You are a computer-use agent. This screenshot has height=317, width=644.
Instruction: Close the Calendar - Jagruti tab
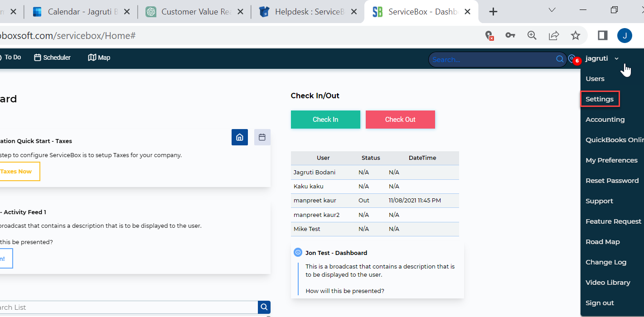tap(127, 12)
